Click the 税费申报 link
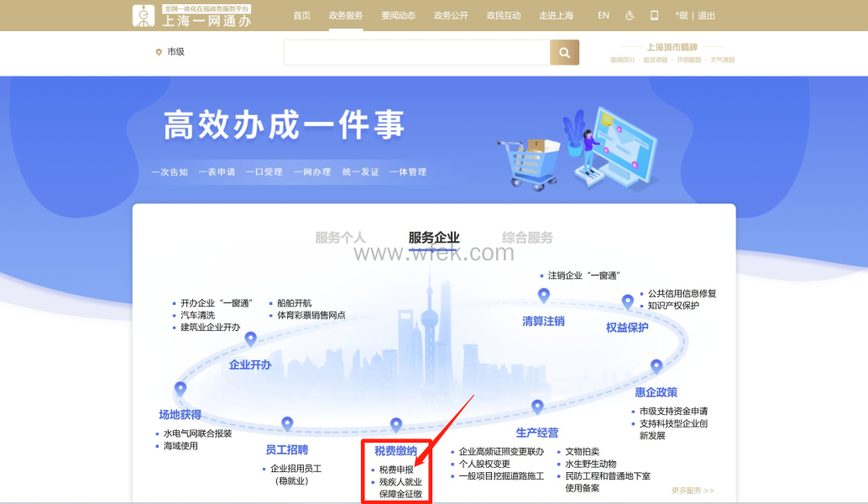This screenshot has width=868, height=504. 396,470
